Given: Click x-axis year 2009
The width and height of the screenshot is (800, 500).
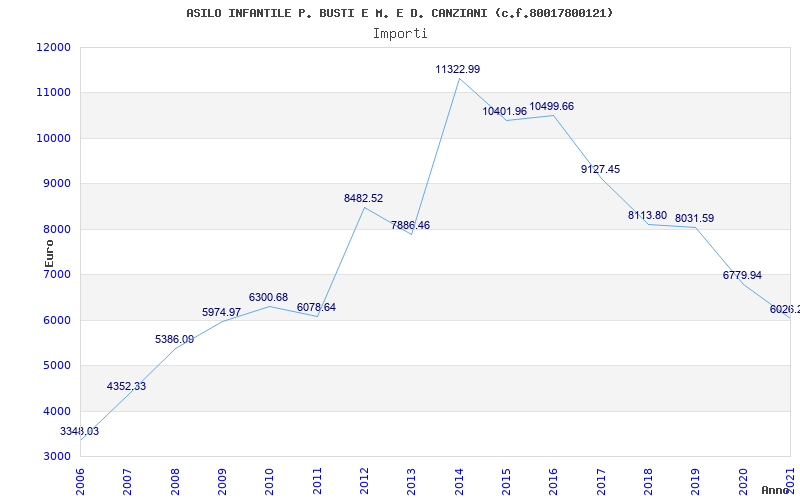Looking at the screenshot, I should [222, 482].
